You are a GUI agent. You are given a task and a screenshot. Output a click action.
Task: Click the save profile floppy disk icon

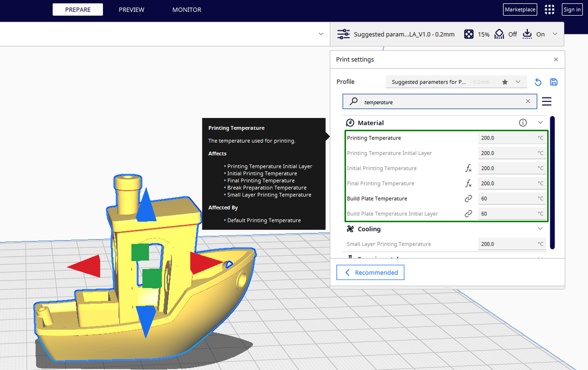tap(554, 82)
